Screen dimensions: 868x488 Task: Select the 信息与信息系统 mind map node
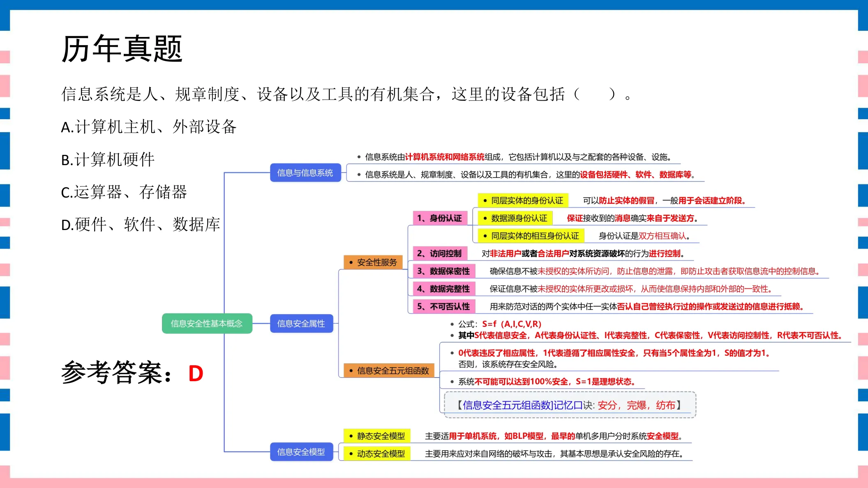pos(305,173)
